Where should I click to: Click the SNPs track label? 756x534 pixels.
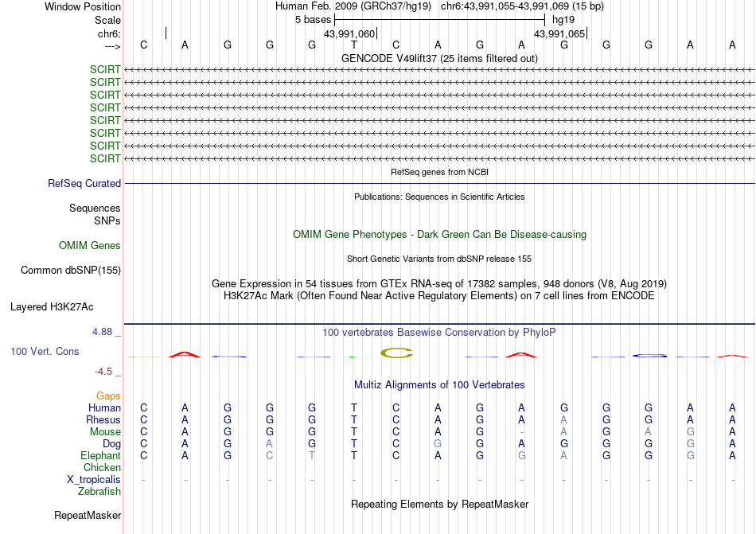(x=107, y=220)
